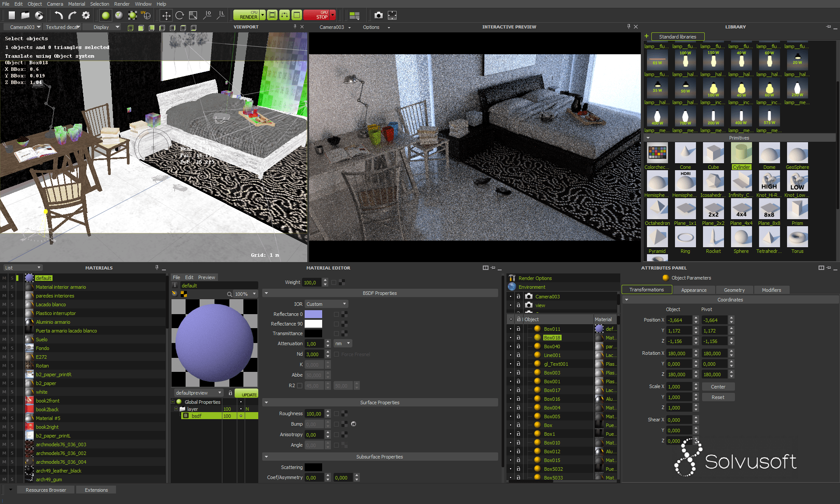
Task: Click the CPU Render button
Action: [x=246, y=15]
